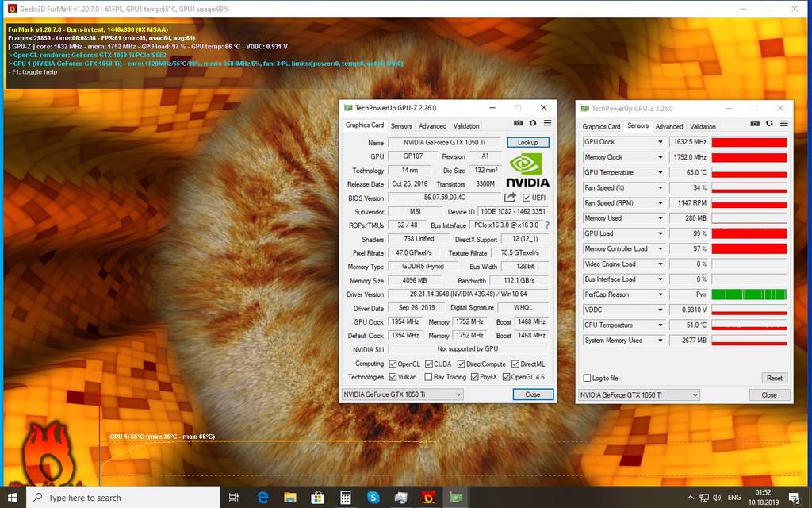The width and height of the screenshot is (812, 508).
Task: Launch Microsoft Edge from the taskbar
Action: [262, 498]
